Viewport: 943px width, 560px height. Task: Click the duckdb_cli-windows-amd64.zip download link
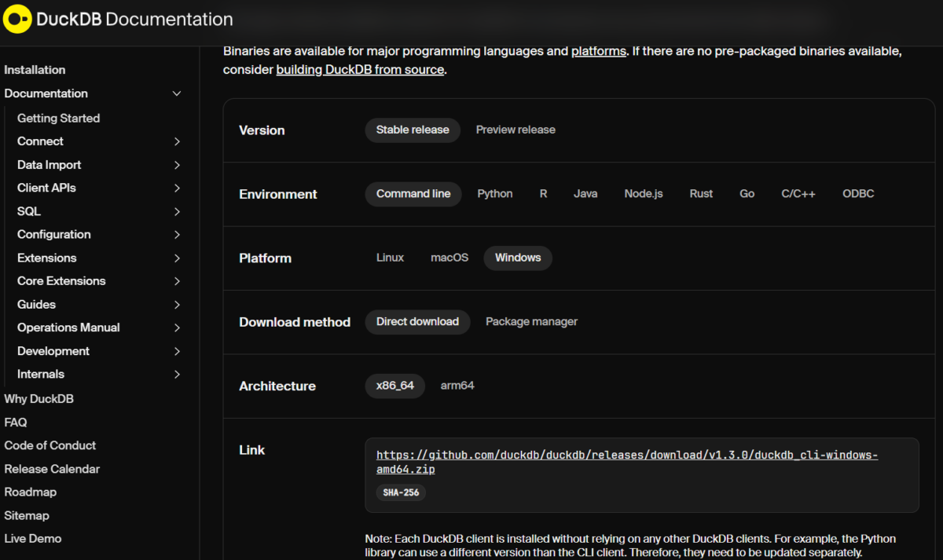coord(626,456)
